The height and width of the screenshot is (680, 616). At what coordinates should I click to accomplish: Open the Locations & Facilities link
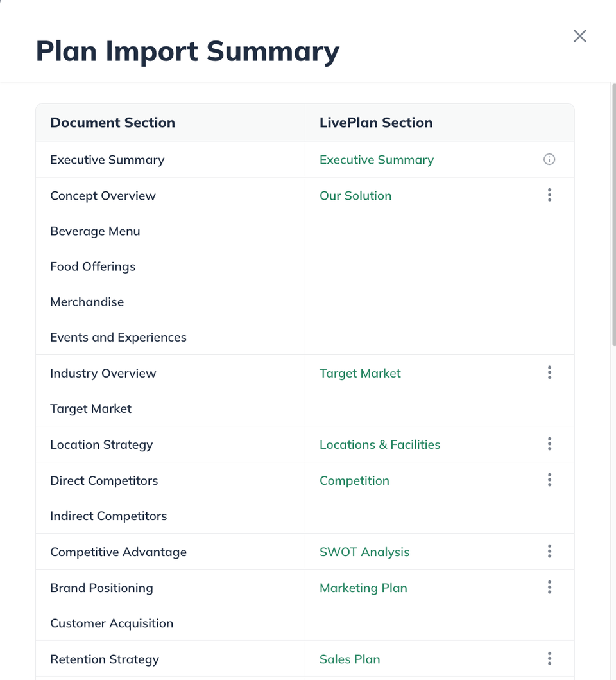(x=380, y=444)
